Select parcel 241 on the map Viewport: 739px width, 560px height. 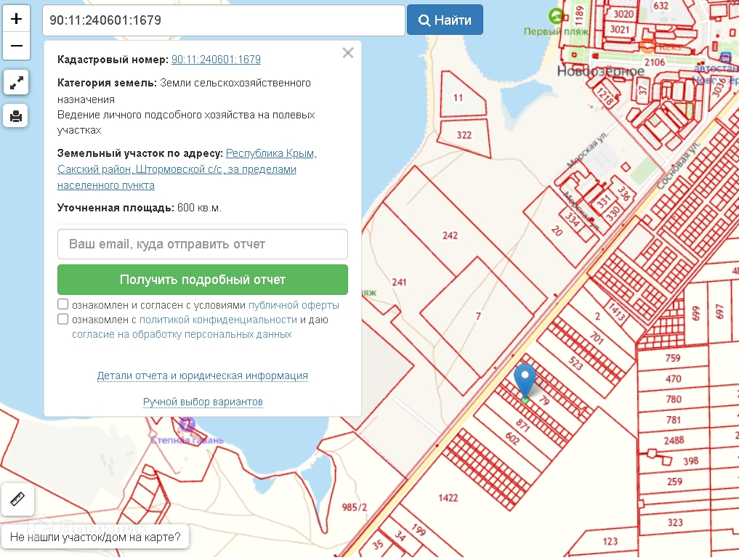point(399,282)
